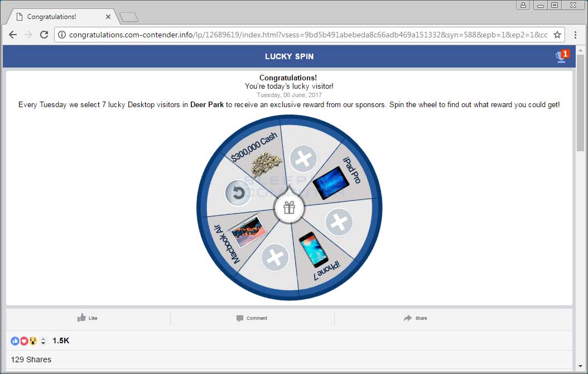Click the Like button under the post
Viewport: 588px width, 374px height.
click(x=88, y=318)
